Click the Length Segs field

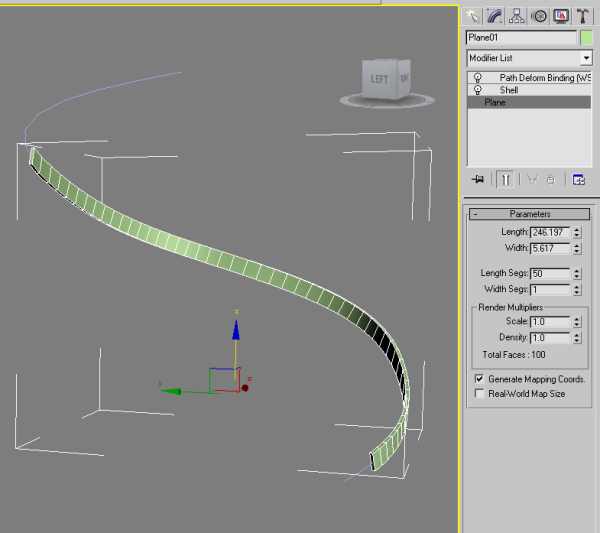click(550, 274)
